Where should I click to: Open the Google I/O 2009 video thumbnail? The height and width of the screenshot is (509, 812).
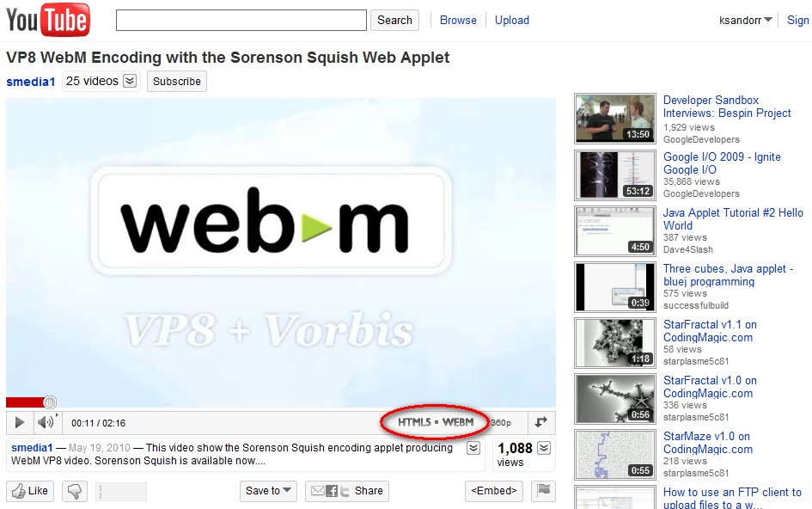click(614, 175)
